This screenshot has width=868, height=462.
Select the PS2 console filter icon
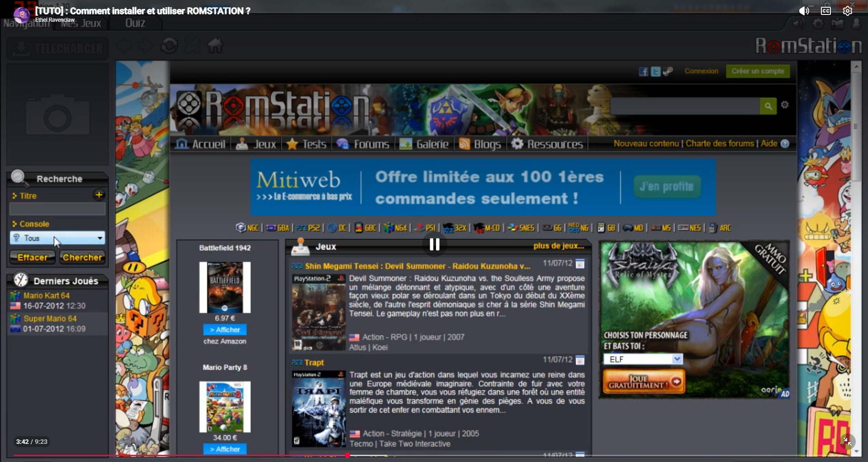click(x=308, y=228)
